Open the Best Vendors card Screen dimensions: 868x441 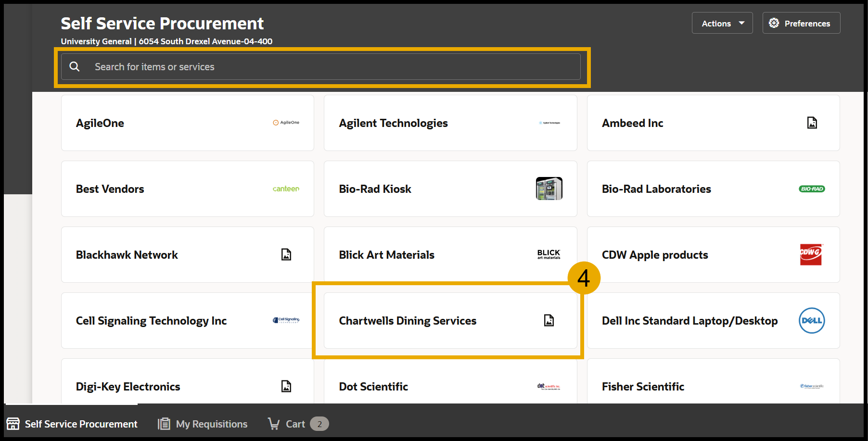(188, 189)
